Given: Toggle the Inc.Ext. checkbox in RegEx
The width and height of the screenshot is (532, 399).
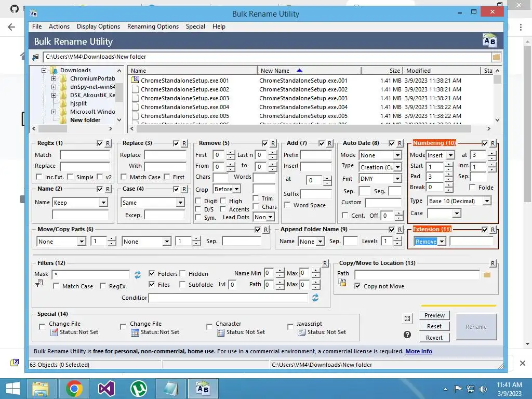Looking at the screenshot, I should click(39, 177).
